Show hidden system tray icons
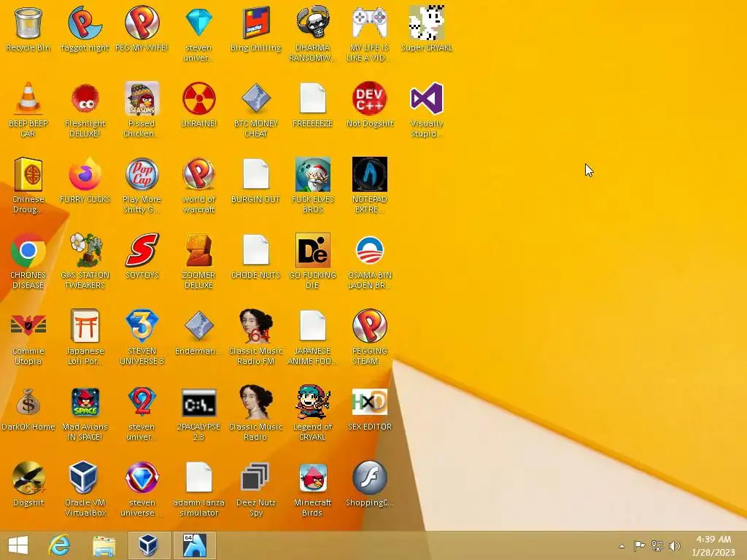The height and width of the screenshot is (560, 747). pos(622,546)
